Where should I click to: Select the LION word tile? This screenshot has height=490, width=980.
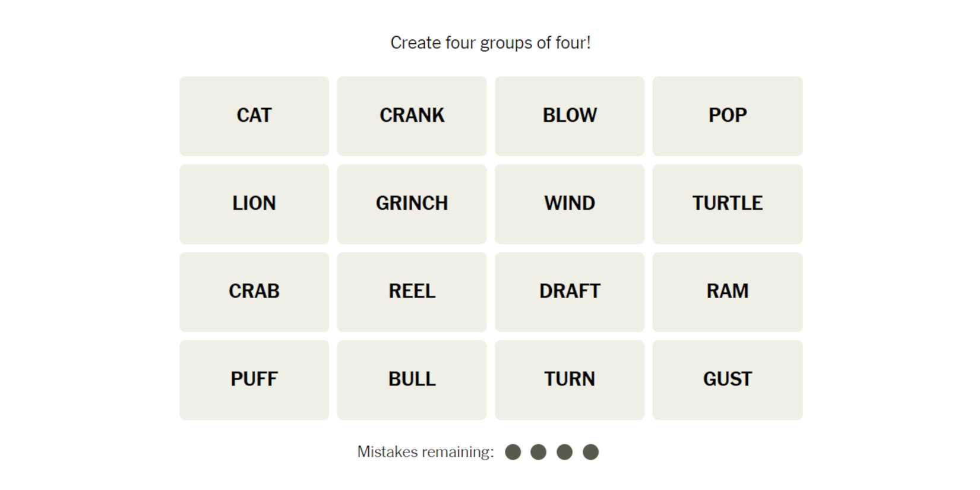point(254,204)
